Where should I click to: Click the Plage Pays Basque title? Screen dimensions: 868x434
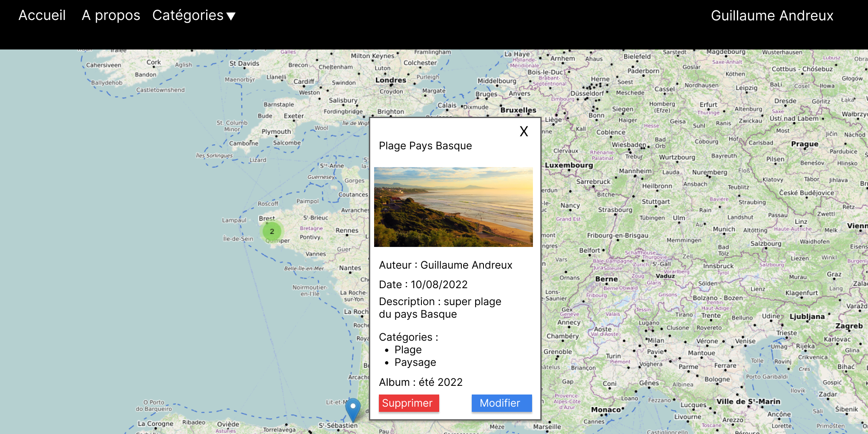[425, 146]
